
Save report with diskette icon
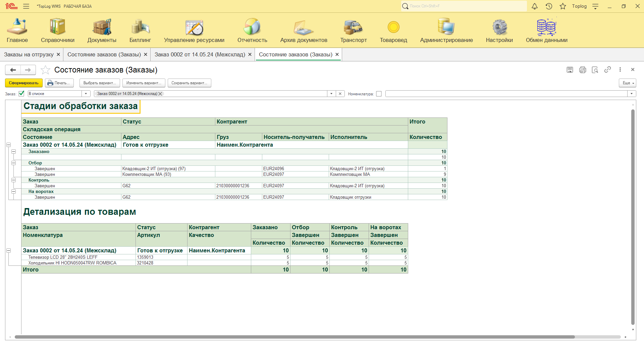570,69
